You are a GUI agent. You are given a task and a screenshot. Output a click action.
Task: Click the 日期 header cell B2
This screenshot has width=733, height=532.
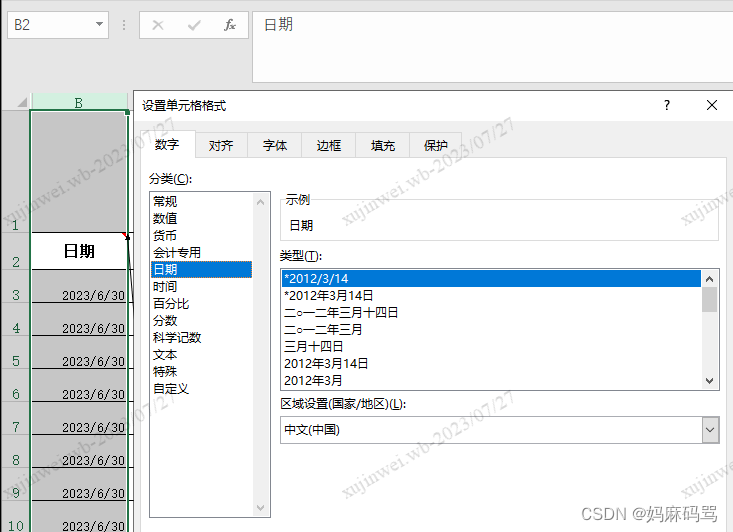[79, 251]
